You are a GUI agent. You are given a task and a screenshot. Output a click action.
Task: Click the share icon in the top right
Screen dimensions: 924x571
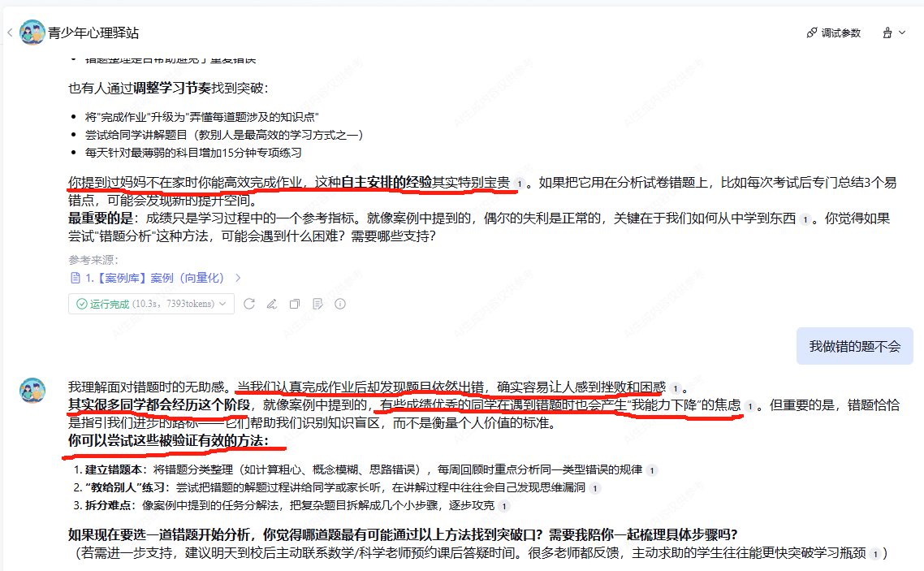887,33
